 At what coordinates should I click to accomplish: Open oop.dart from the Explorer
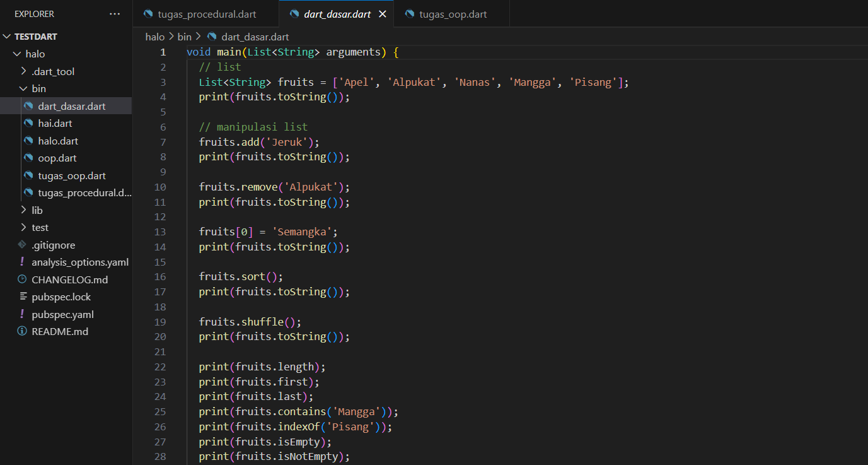(57, 158)
